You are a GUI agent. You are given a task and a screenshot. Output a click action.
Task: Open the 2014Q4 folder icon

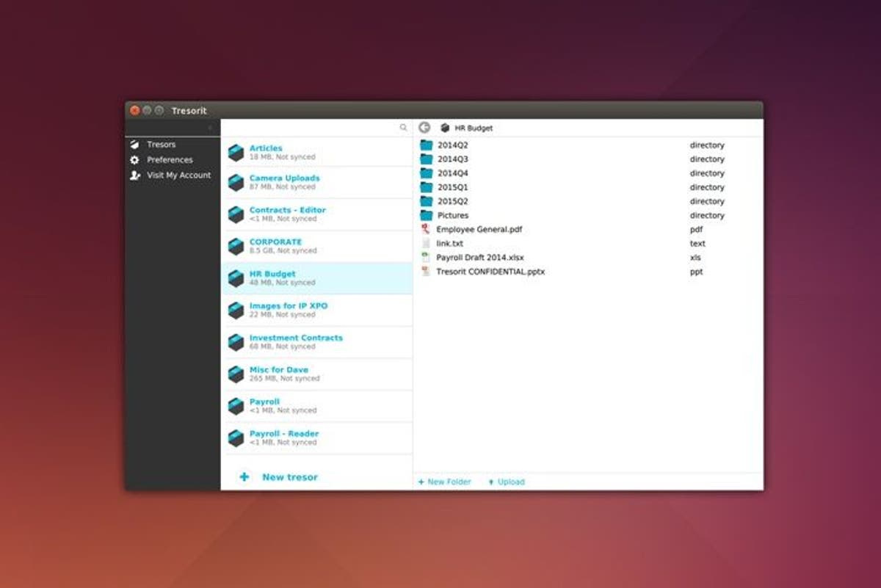point(426,173)
